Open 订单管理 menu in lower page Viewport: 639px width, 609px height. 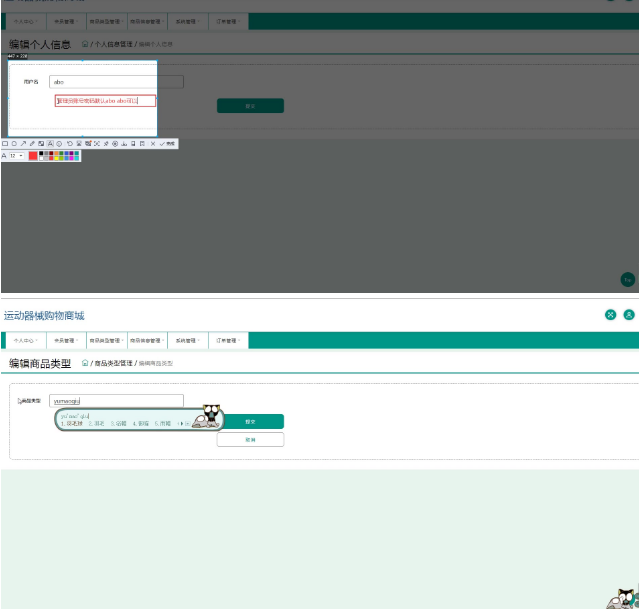228,340
